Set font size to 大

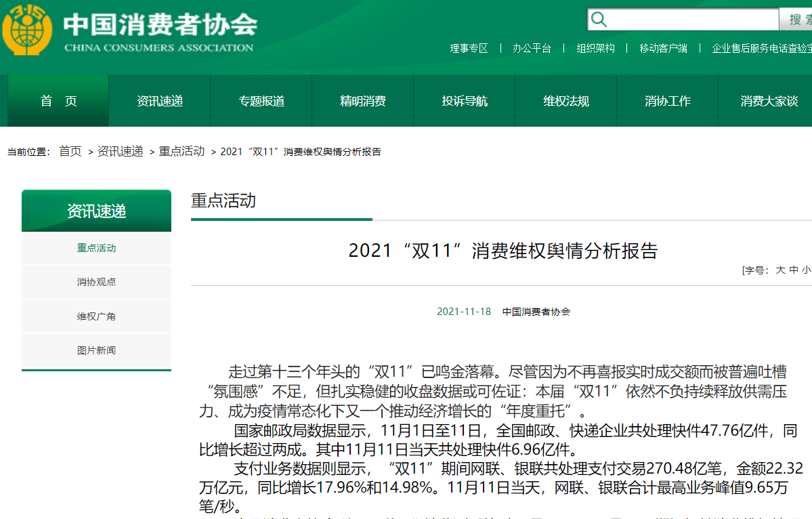[x=780, y=270]
